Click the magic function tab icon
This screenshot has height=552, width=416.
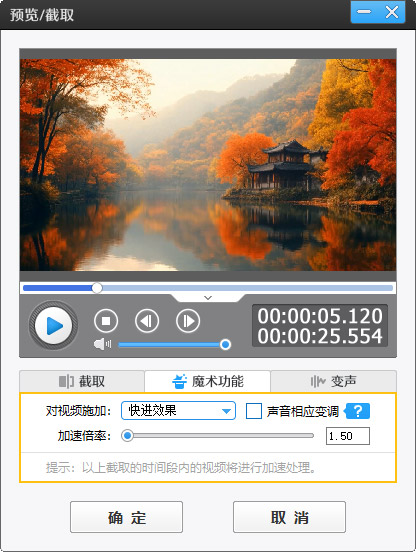180,381
